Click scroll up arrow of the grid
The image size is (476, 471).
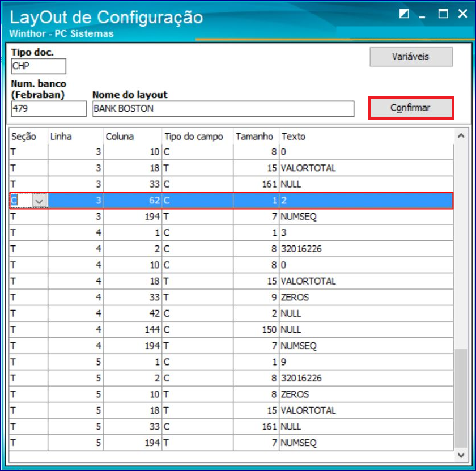tap(461, 136)
